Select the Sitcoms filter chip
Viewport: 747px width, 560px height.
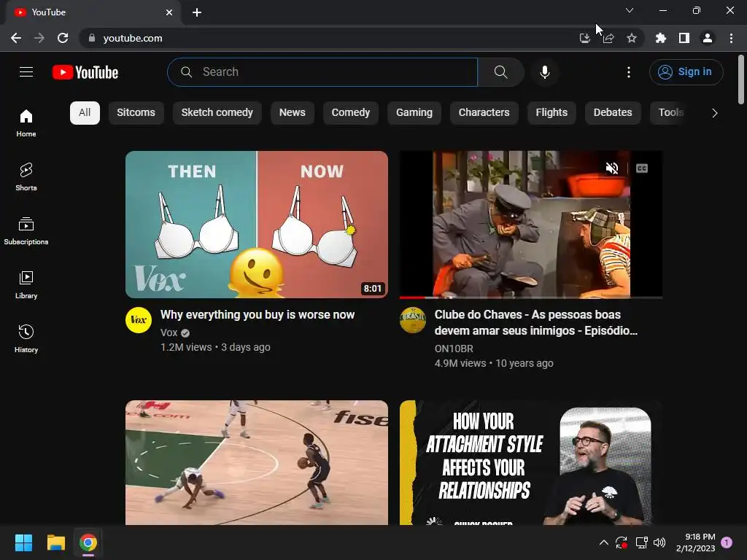(x=136, y=113)
